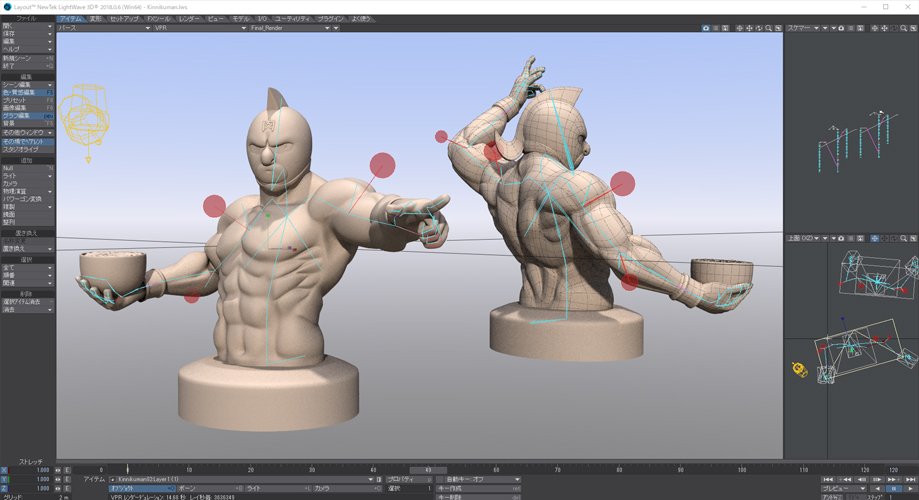Click the center-view crosshair icon of perspective viewport

pos(740,28)
